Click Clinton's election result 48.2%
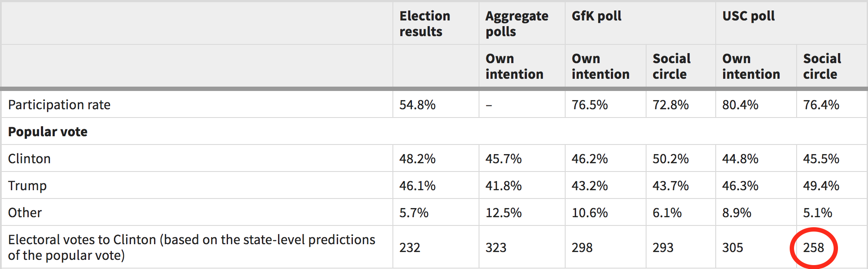The height and width of the screenshot is (269, 868). point(417,159)
